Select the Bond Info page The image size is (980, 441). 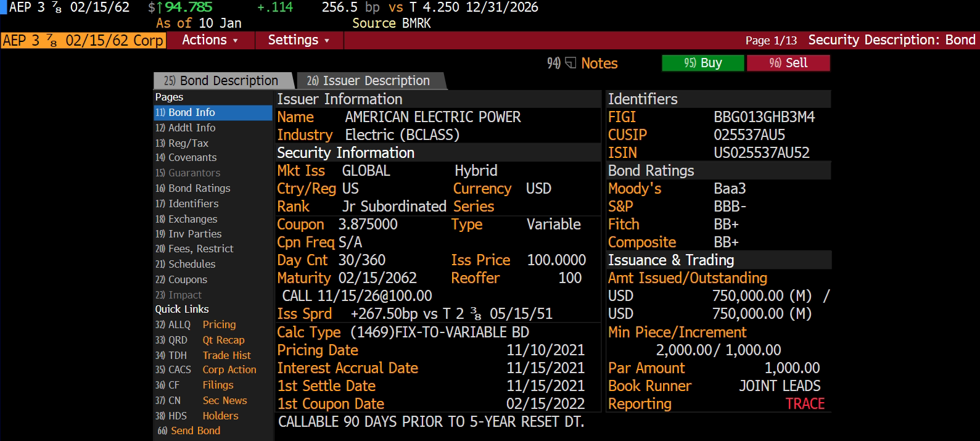(213, 112)
